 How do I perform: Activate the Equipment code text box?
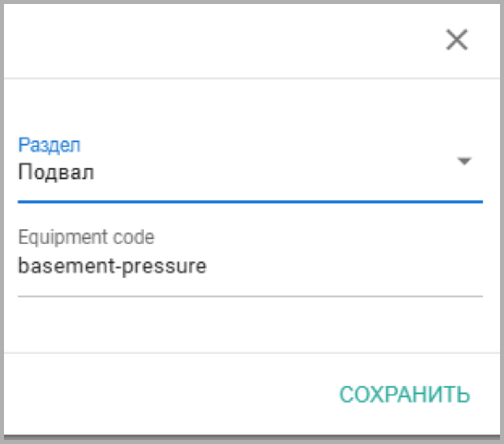click(250, 266)
